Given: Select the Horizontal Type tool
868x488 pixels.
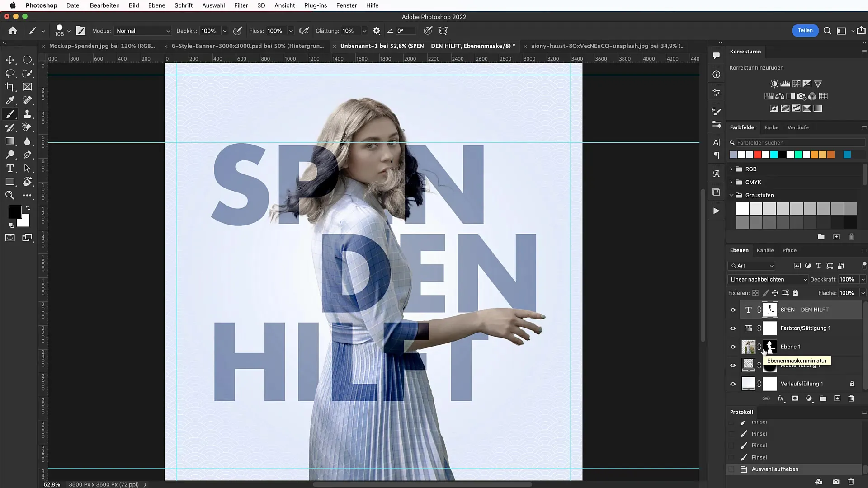Looking at the screenshot, I should point(10,168).
